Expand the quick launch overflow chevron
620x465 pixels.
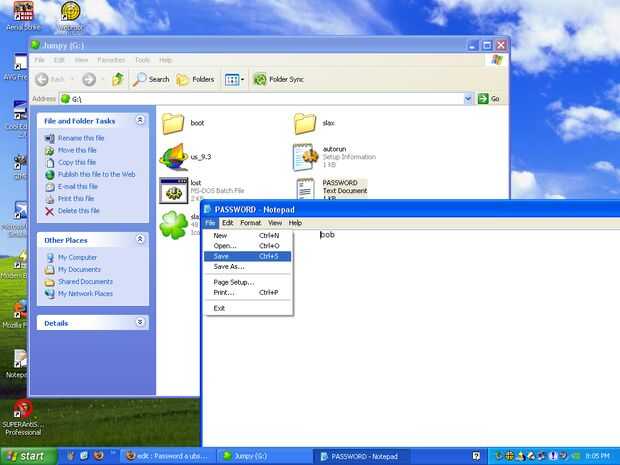coord(113,453)
